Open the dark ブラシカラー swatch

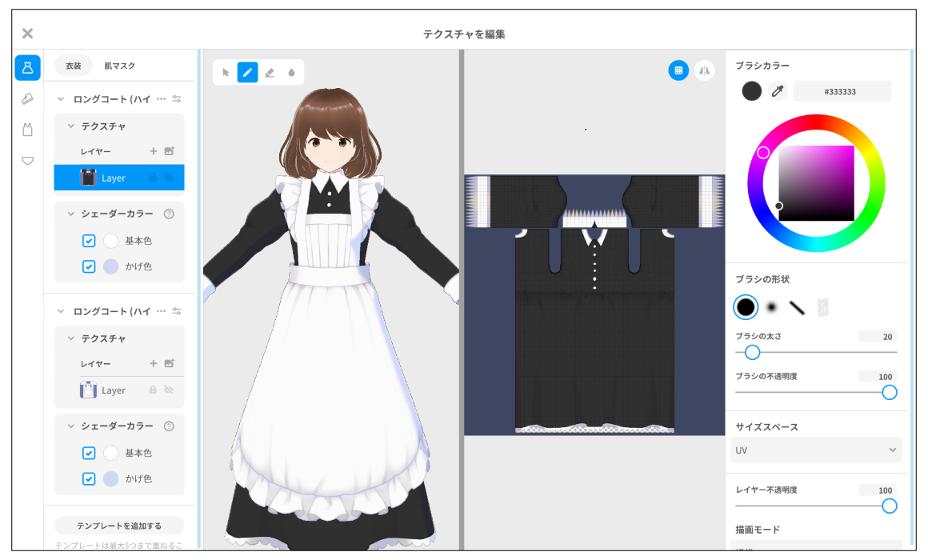pyautogui.click(x=752, y=91)
